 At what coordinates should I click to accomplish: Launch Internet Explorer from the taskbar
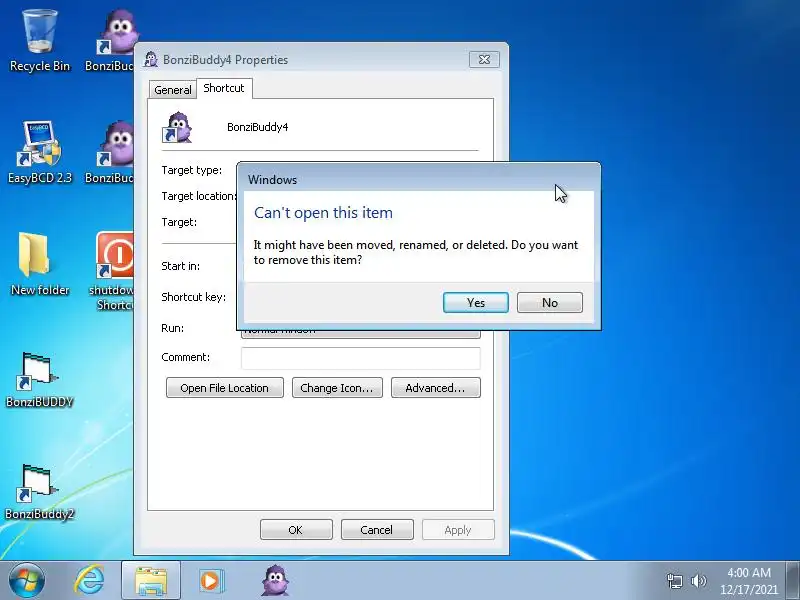[x=89, y=581]
